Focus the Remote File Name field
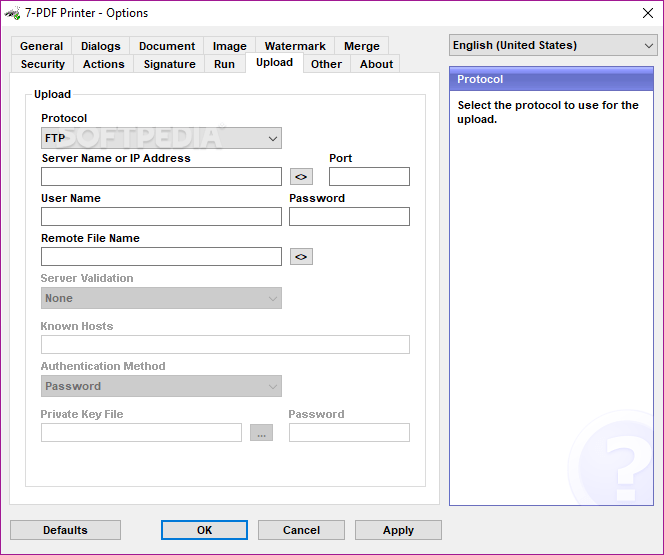The width and height of the screenshot is (664, 555). tap(161, 257)
